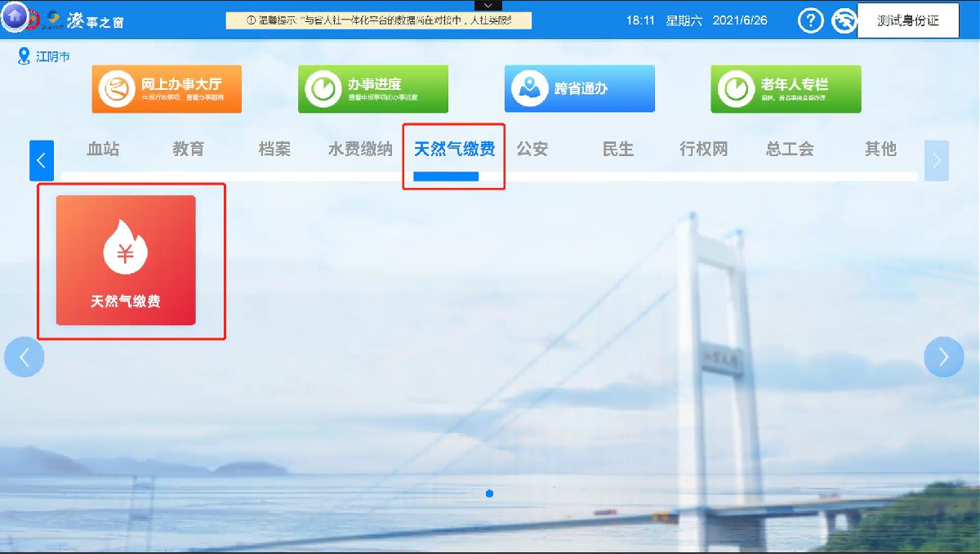Select the 水费缴纳 tab
This screenshot has width=980, height=554.
pos(360,150)
